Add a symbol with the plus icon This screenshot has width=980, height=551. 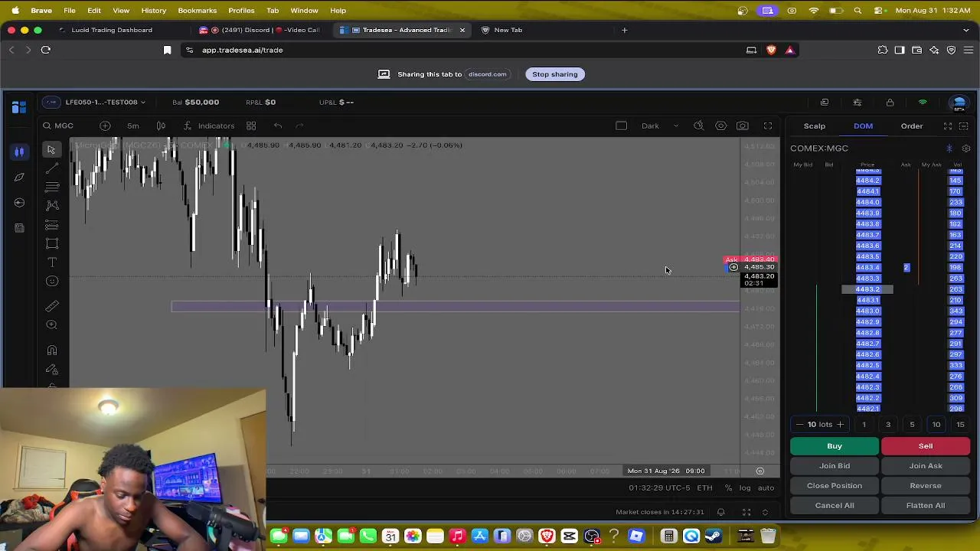click(105, 126)
